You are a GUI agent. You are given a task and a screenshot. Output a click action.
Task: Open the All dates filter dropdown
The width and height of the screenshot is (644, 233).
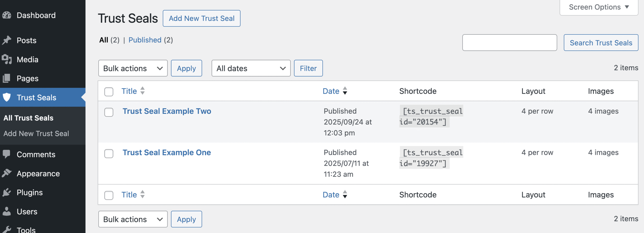pos(251,68)
